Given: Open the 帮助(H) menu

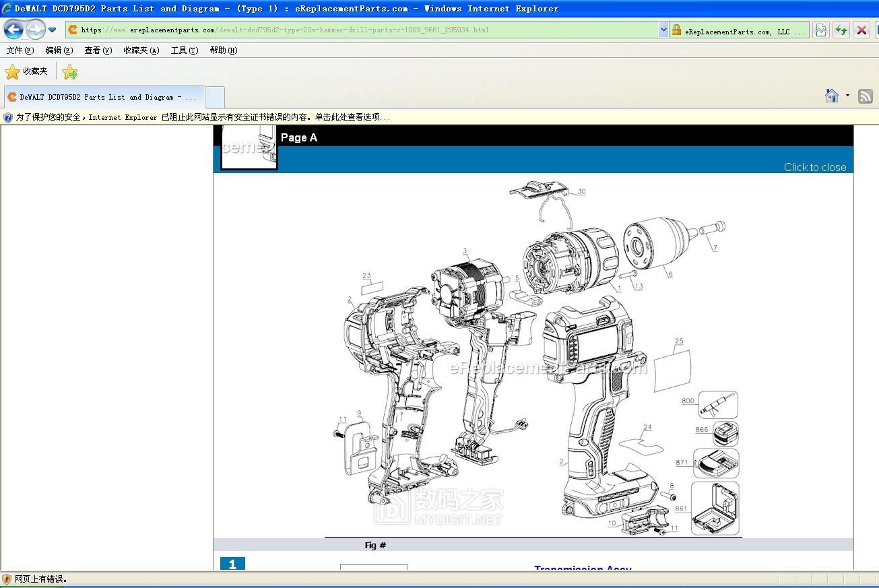Looking at the screenshot, I should [224, 51].
